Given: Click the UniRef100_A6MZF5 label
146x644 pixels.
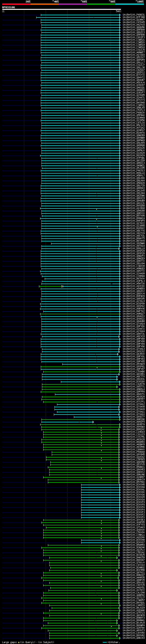Looking at the screenshot, I should (133, 422).
